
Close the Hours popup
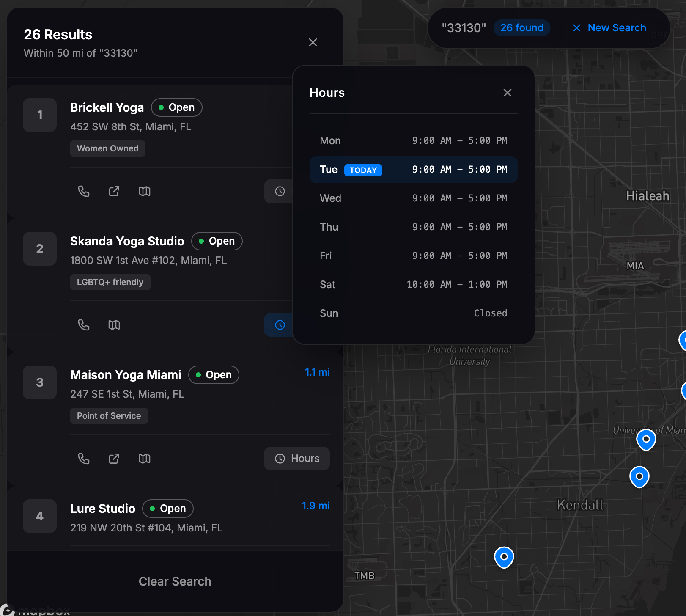point(508,93)
